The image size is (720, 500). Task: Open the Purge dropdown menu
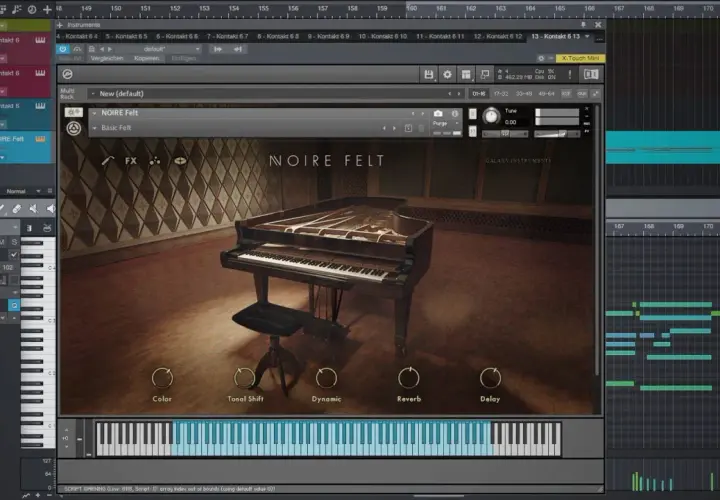(446, 124)
